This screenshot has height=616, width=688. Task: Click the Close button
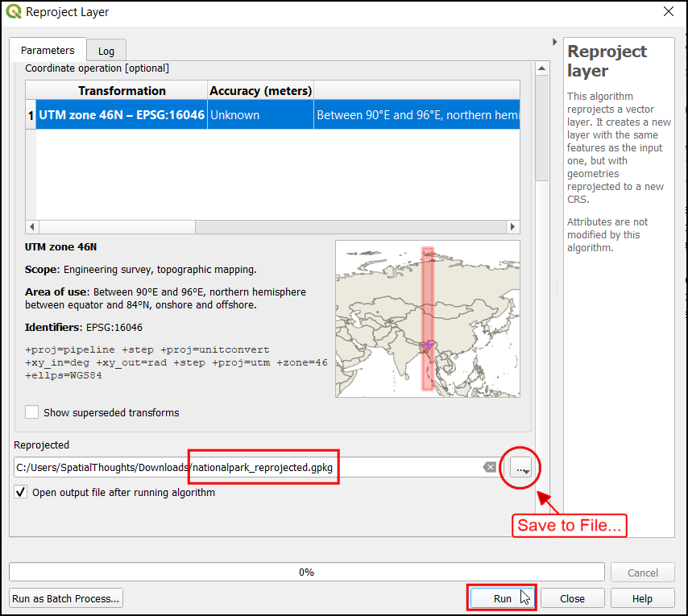[x=572, y=598]
